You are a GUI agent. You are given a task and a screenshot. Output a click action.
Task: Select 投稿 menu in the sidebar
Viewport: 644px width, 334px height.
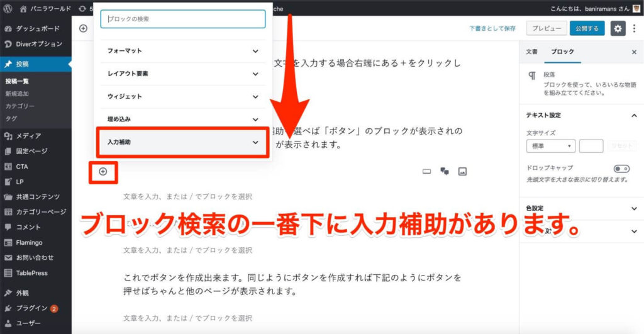pyautogui.click(x=36, y=64)
